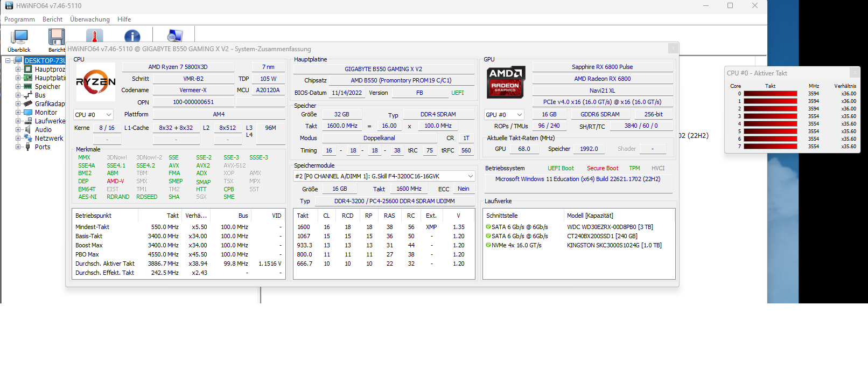Expand the Laufwerke tree node
The width and height of the screenshot is (868, 388).
click(x=18, y=121)
